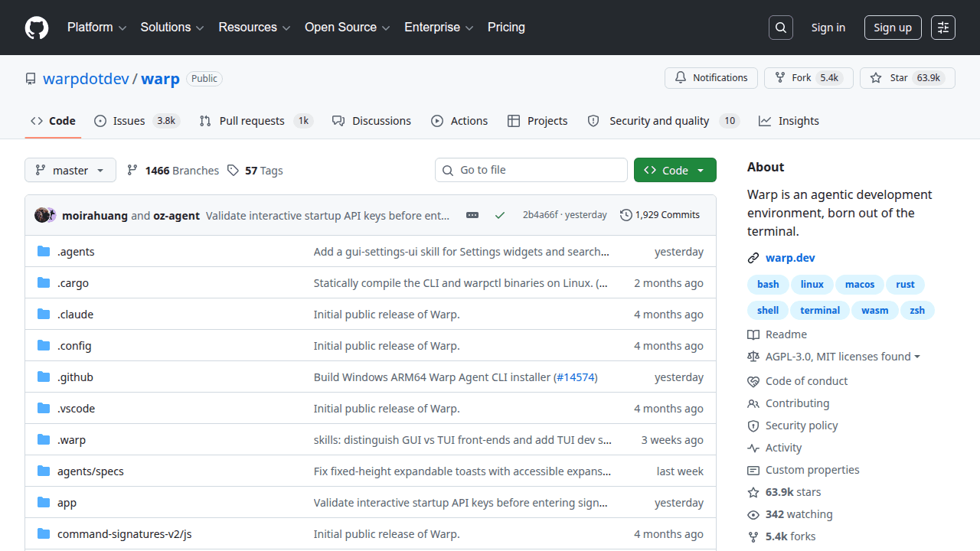The width and height of the screenshot is (980, 551).
Task: Open pull request #14574 link
Action: click(575, 377)
